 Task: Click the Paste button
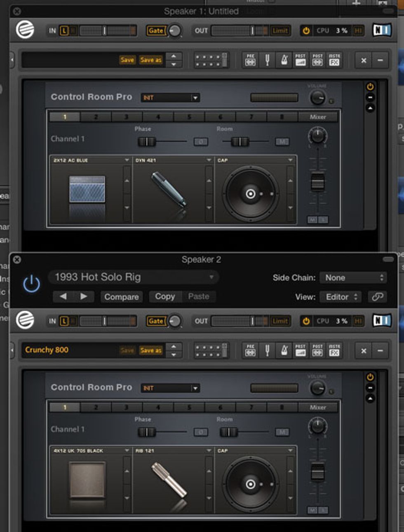pos(199,296)
